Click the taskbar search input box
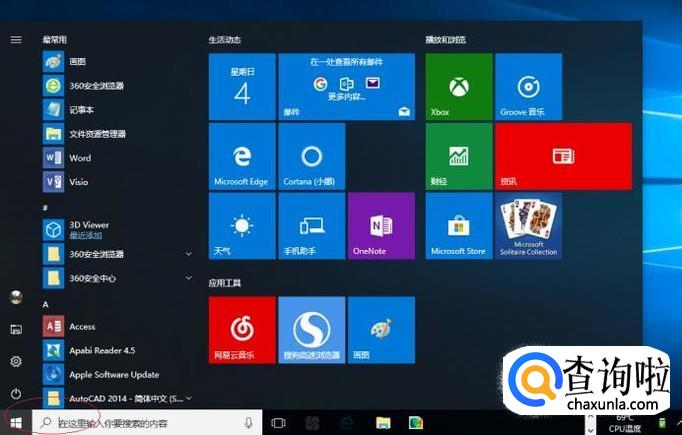 tap(140, 423)
